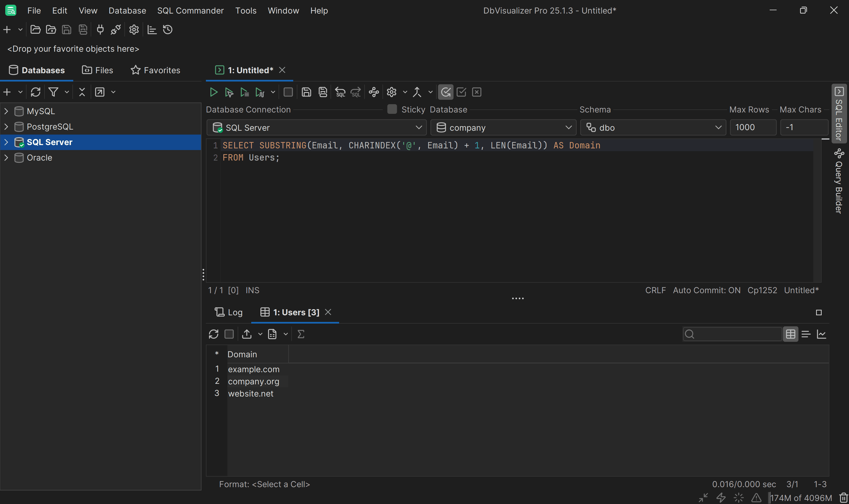Run the SQL with the Execute play icon
849x504 pixels.
point(214,92)
